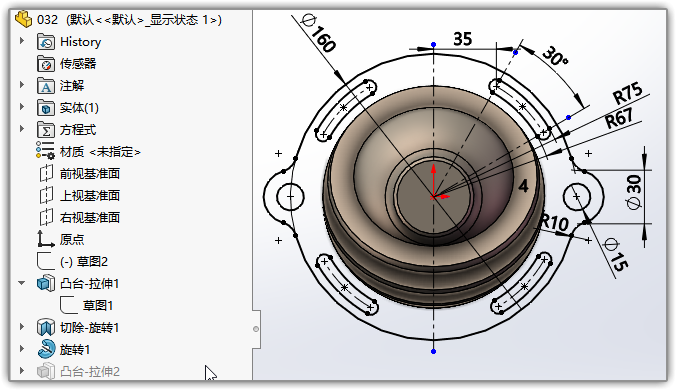Click the 原点 origin icon
Viewport: 676px width, 390px height.
[46, 239]
